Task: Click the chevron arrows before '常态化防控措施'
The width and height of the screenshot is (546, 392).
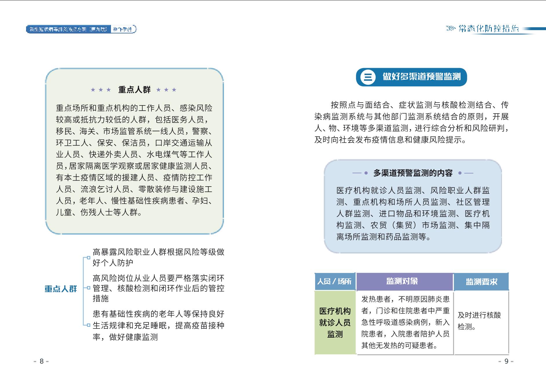Action: tap(451, 29)
